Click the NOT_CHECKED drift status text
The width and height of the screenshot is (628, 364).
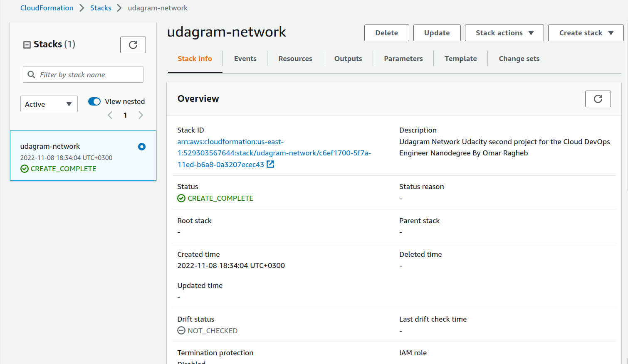pos(213,331)
